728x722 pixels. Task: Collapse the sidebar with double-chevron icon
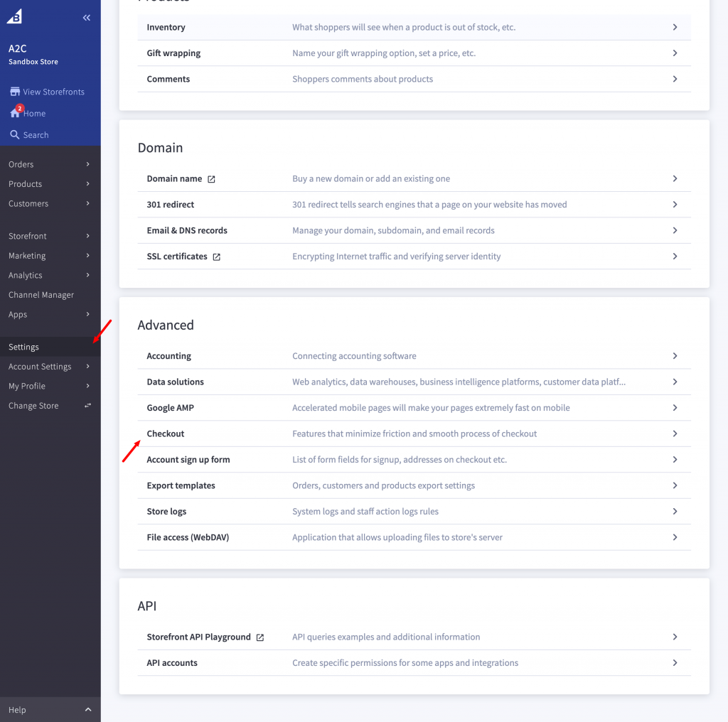point(86,18)
